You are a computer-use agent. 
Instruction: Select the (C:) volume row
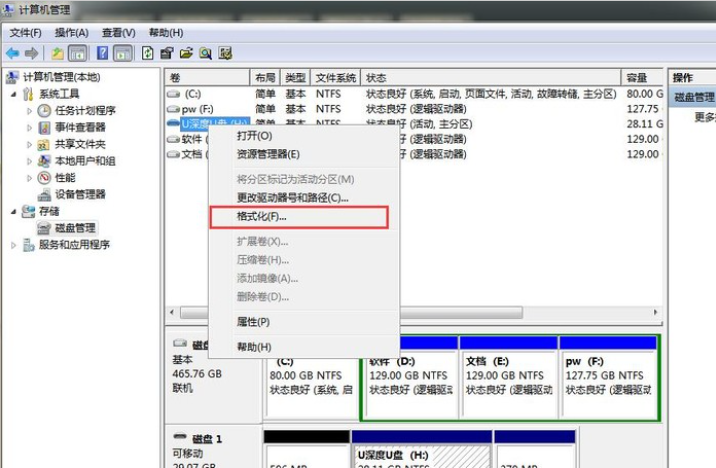414,94
